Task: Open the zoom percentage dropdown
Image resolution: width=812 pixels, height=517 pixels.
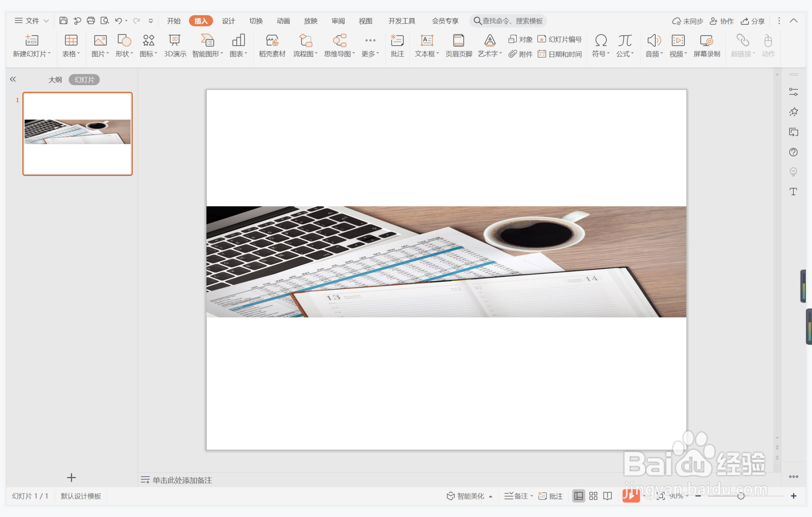Action: [687, 496]
